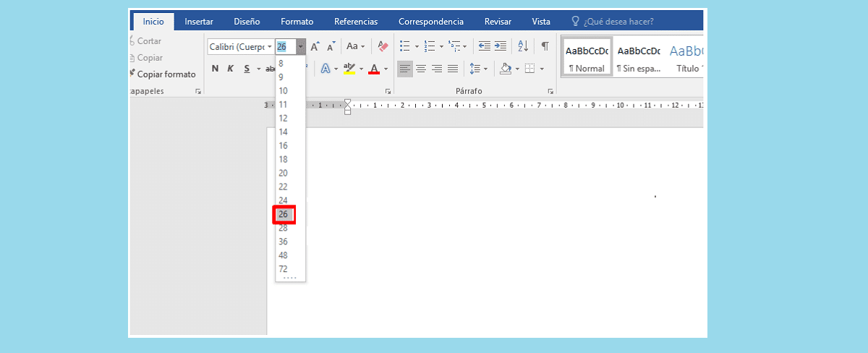
Task: Click the decrease indent icon
Action: tap(484, 46)
